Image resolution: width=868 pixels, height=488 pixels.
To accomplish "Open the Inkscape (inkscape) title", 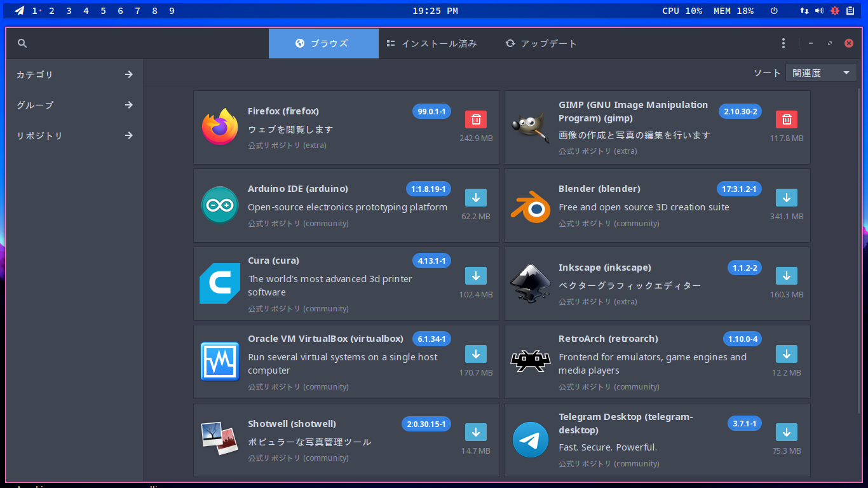I will pos(605,268).
